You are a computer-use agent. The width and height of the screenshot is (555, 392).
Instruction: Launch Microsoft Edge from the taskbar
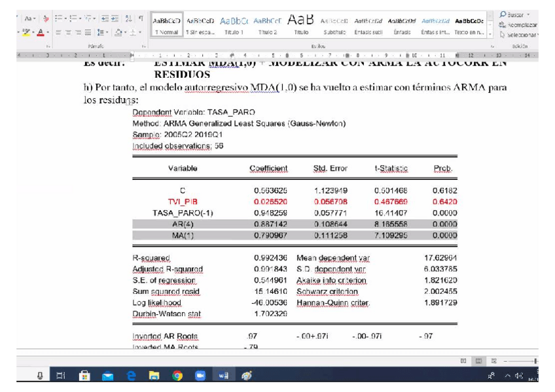click(131, 376)
